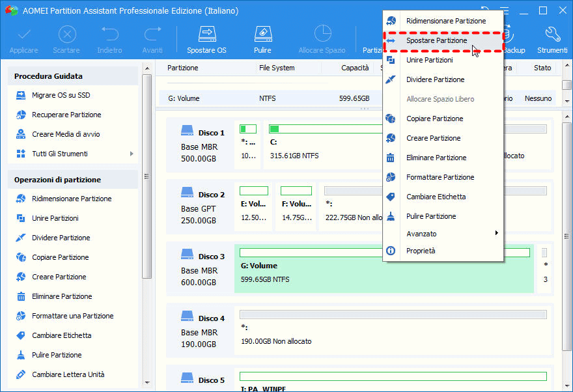573x392 pixels.
Task: Click the Disco 1 drive icon
Action: [187, 130]
